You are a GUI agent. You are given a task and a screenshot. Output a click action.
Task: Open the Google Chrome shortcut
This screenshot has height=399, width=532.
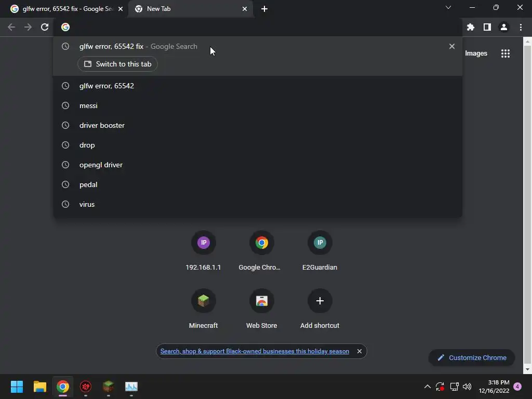point(261,251)
